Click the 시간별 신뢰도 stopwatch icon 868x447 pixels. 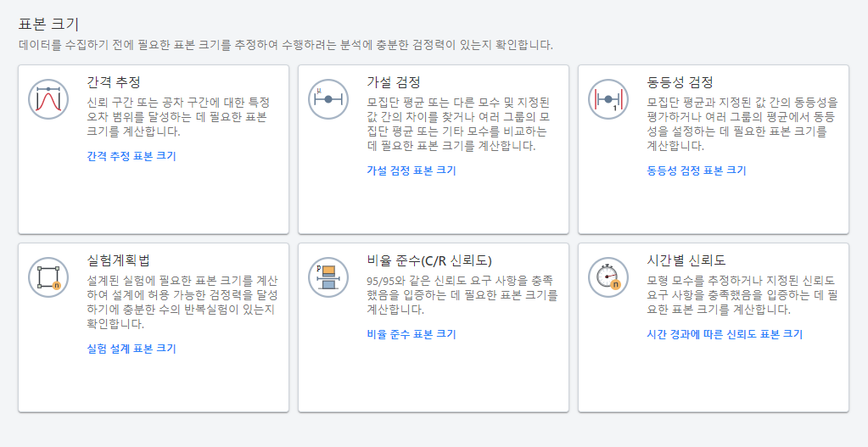(608, 277)
